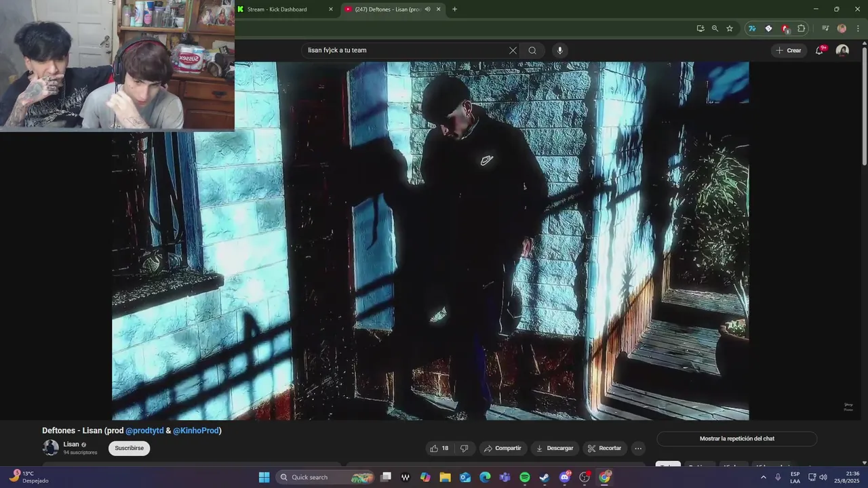Open Outlook from the taskbar

coord(465,477)
